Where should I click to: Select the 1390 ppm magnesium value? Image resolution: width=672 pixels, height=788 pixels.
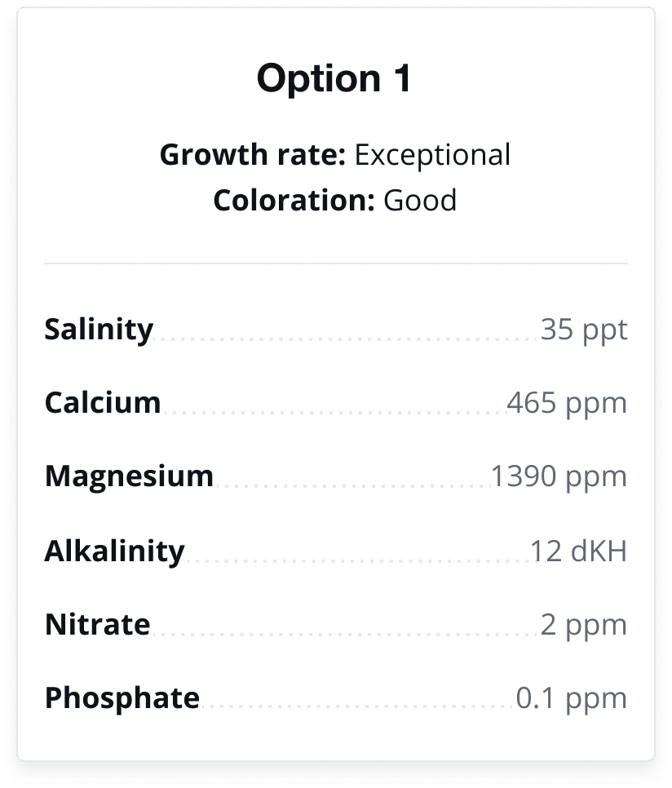click(559, 477)
